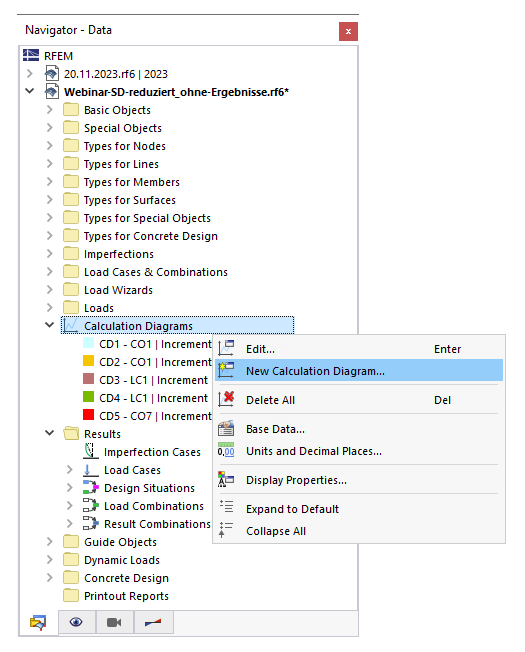Open the Results navigator tab icon
The image size is (525, 652).
click(x=153, y=622)
